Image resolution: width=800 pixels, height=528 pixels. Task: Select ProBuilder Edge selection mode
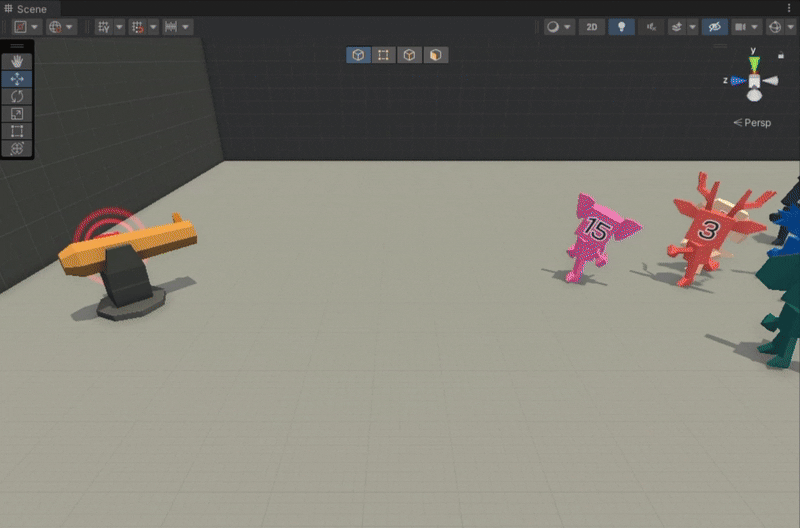(409, 55)
